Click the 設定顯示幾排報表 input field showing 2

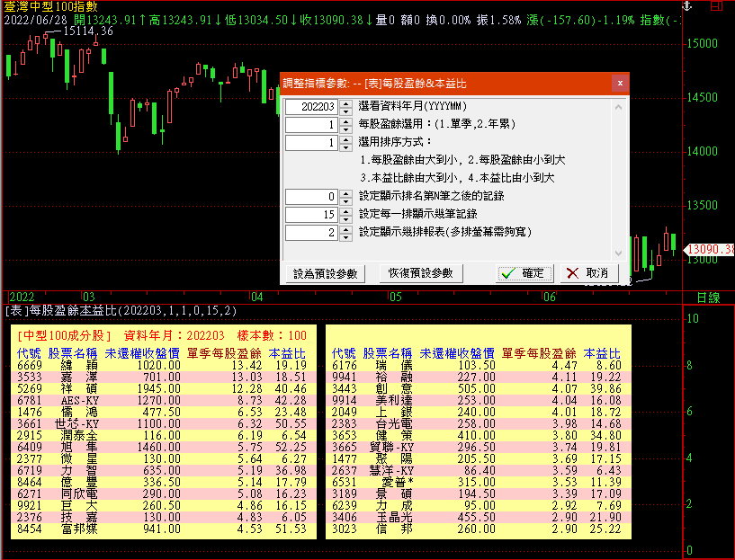(311, 232)
